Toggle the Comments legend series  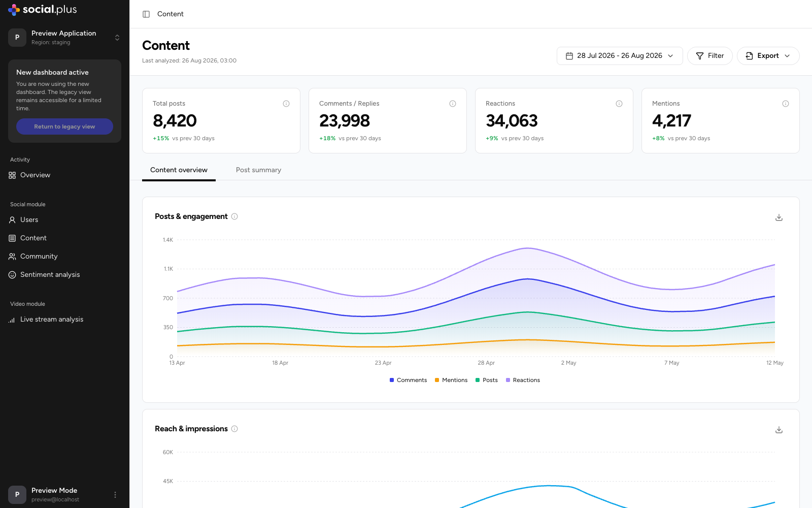point(408,380)
